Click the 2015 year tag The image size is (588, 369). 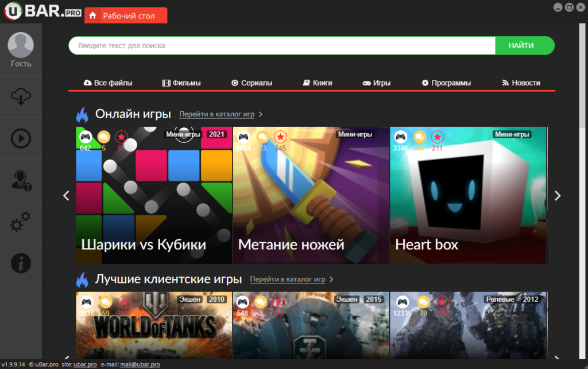tap(373, 300)
